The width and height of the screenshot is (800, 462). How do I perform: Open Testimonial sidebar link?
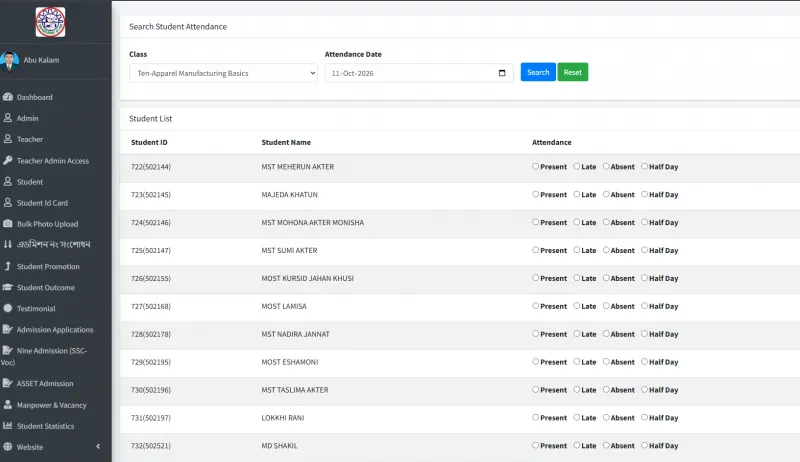(x=36, y=309)
